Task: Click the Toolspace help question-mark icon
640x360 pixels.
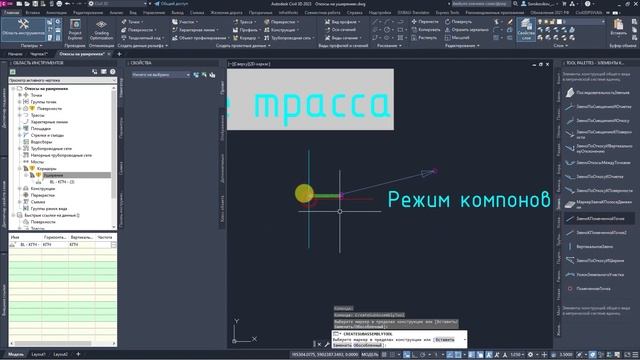Action: (113, 71)
